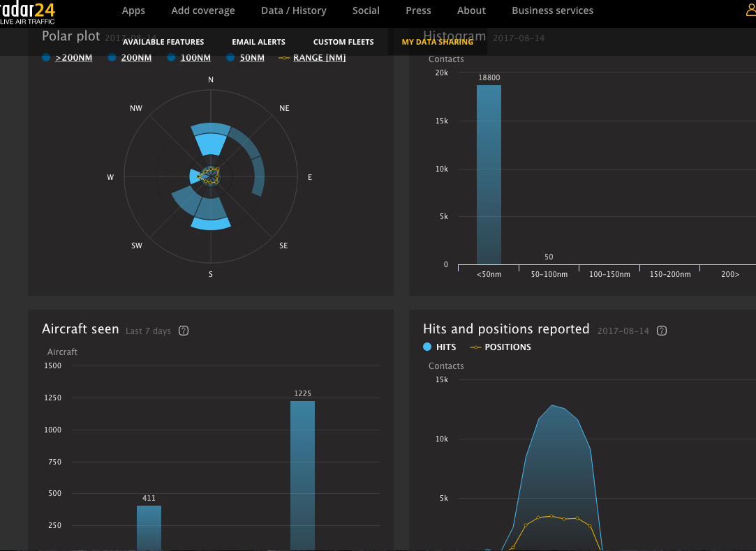This screenshot has height=551, width=756.
Task: Toggle the 50NM legend series
Action: click(x=246, y=58)
